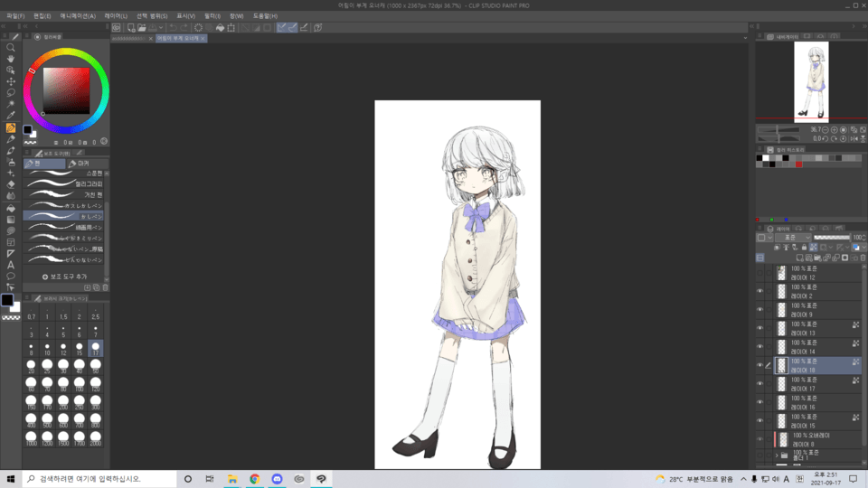Click the help question mark icon
The width and height of the screenshot is (868, 488).
pos(317,27)
